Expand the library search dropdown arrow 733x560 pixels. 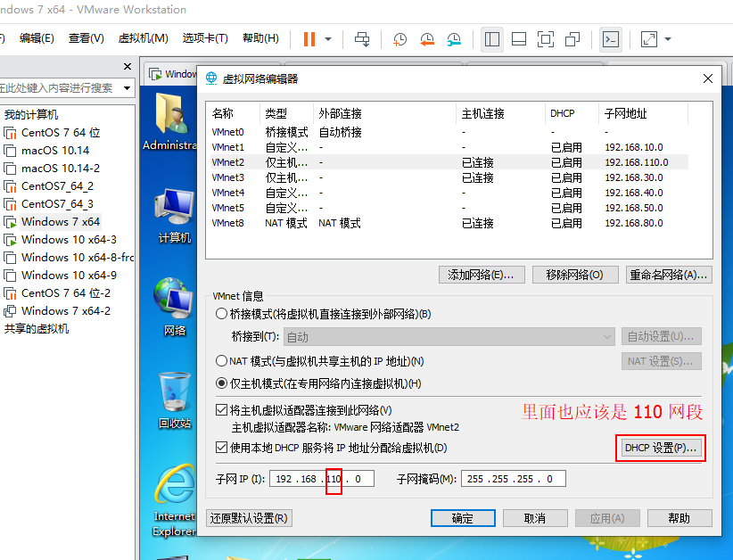(127, 88)
